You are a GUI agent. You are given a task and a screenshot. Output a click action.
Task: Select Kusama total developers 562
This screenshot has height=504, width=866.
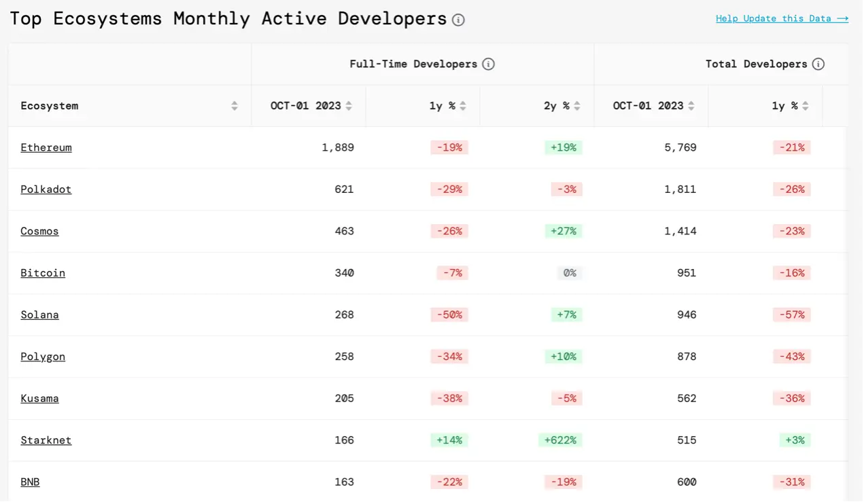pyautogui.click(x=687, y=398)
